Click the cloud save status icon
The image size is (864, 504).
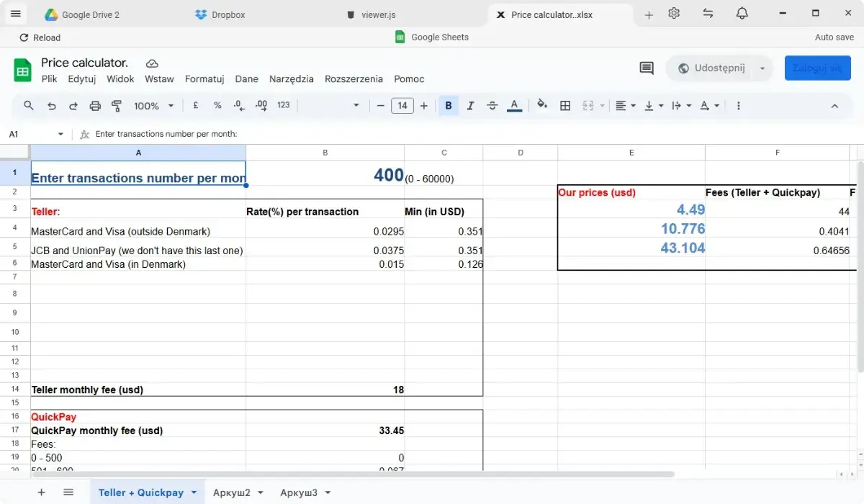point(152,63)
